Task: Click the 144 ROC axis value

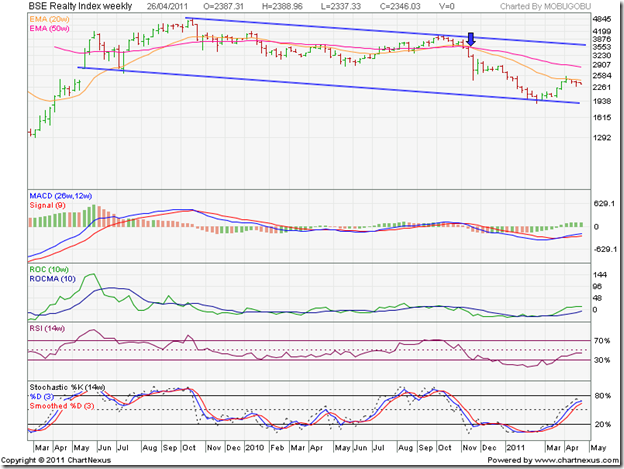Action: coord(600,275)
